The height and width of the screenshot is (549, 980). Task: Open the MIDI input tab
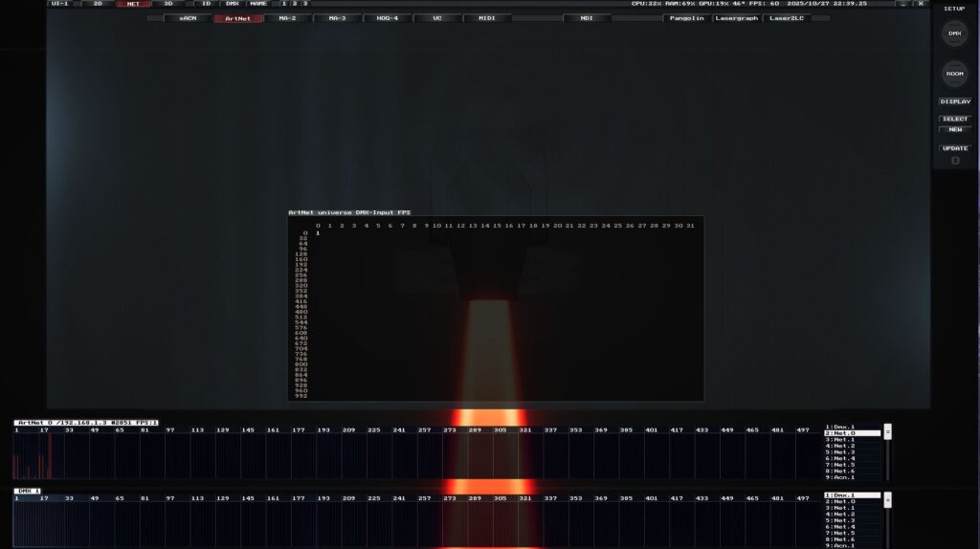coord(486,18)
